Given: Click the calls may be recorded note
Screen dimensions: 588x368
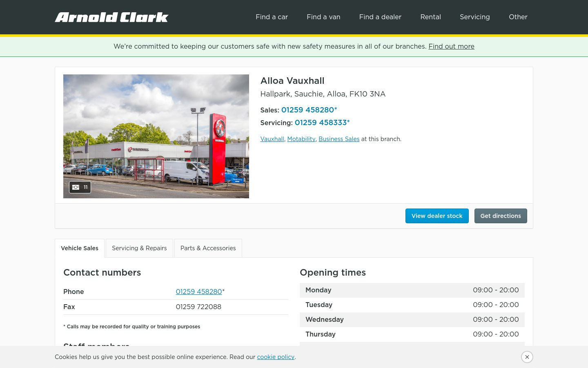Looking at the screenshot, I should [x=131, y=326].
